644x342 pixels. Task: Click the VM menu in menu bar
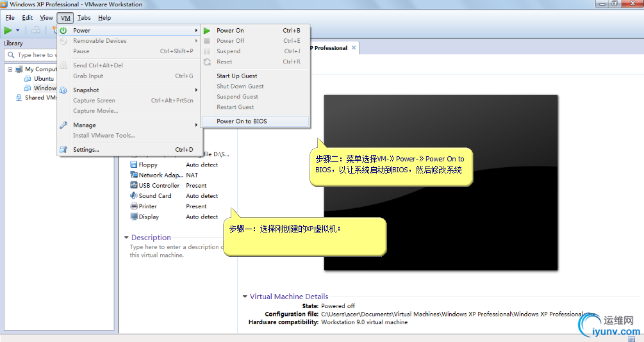click(65, 18)
